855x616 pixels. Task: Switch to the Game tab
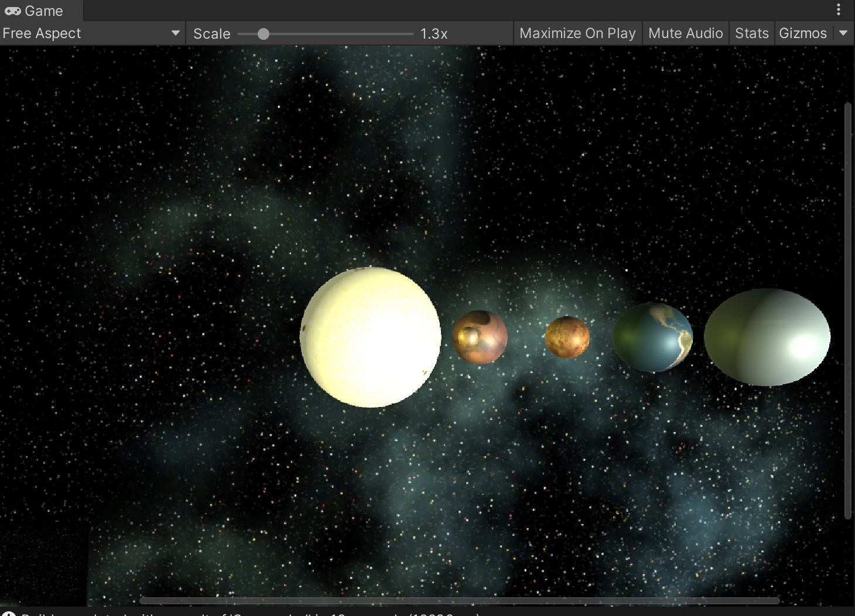(41, 11)
